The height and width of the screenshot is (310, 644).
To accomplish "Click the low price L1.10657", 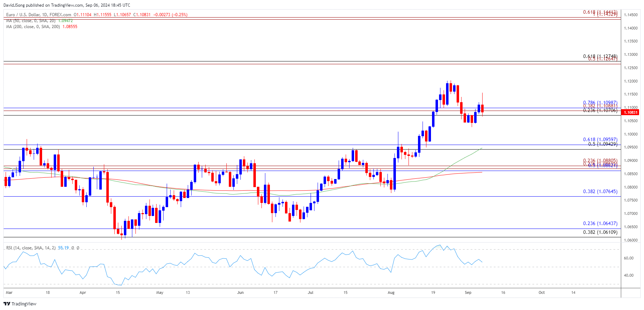I will pos(122,15).
